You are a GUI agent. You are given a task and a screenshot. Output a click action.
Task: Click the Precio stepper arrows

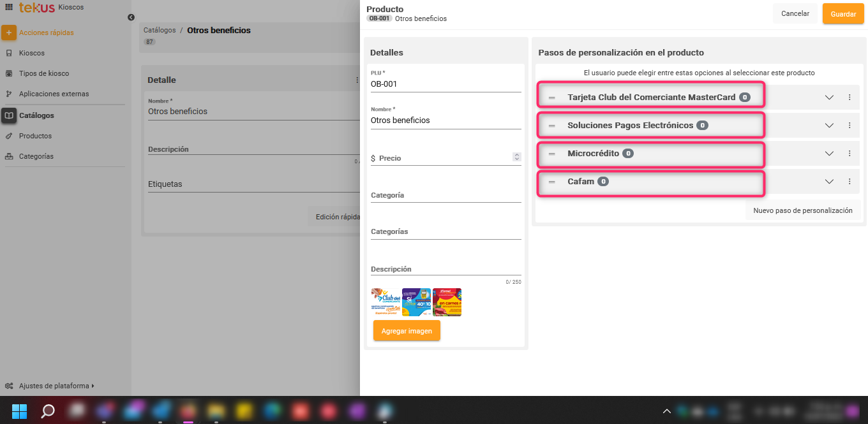point(516,157)
